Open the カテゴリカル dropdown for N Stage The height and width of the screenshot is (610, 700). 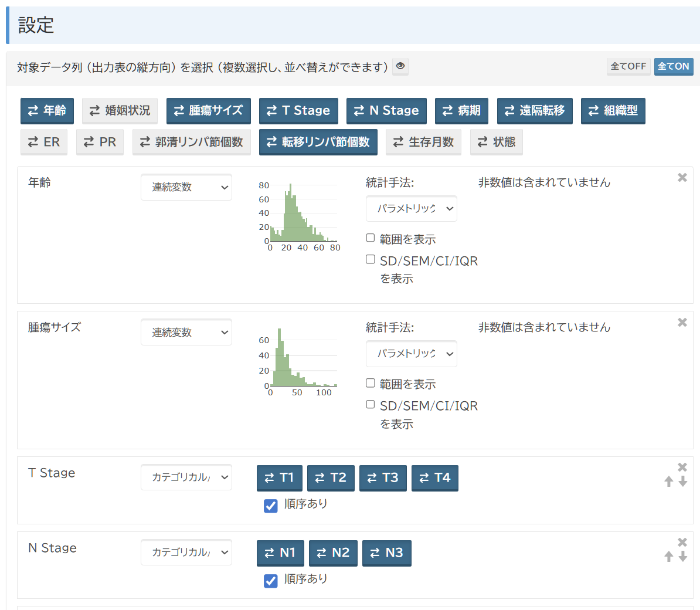[x=186, y=553]
